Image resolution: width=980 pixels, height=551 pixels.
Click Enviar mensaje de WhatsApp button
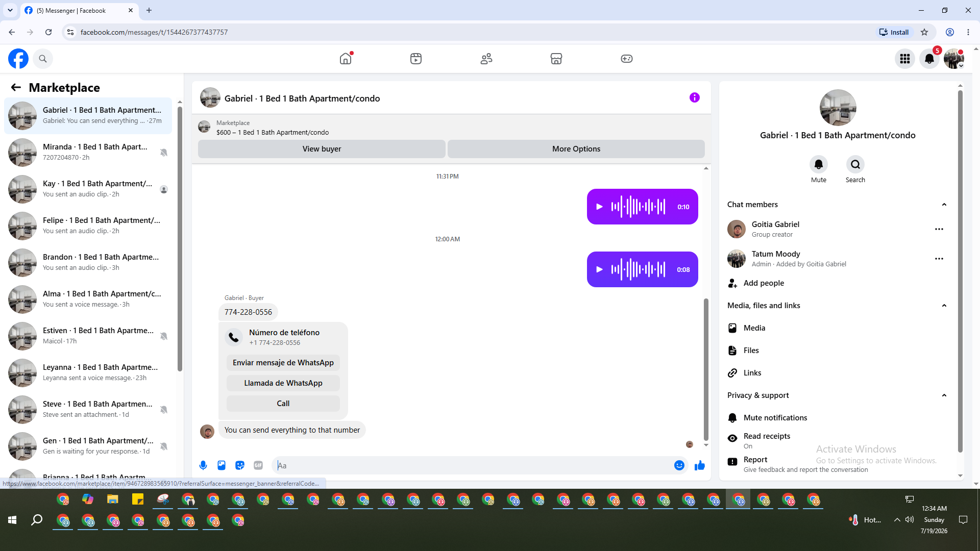[x=283, y=363]
